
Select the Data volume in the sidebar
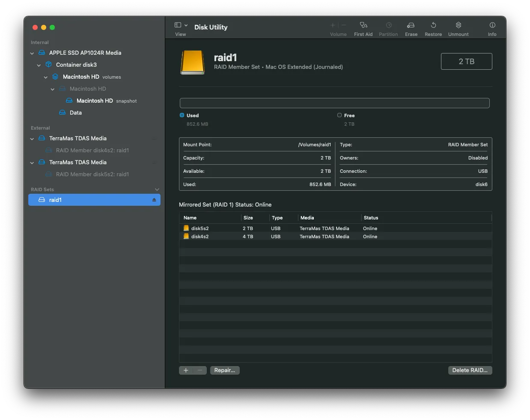click(x=75, y=113)
